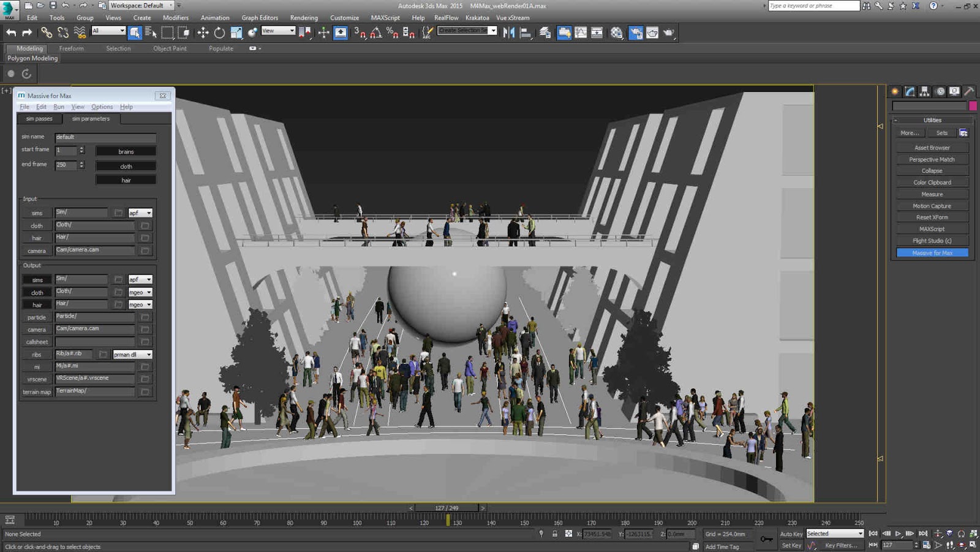Switch to the sim passes tab

point(39,119)
